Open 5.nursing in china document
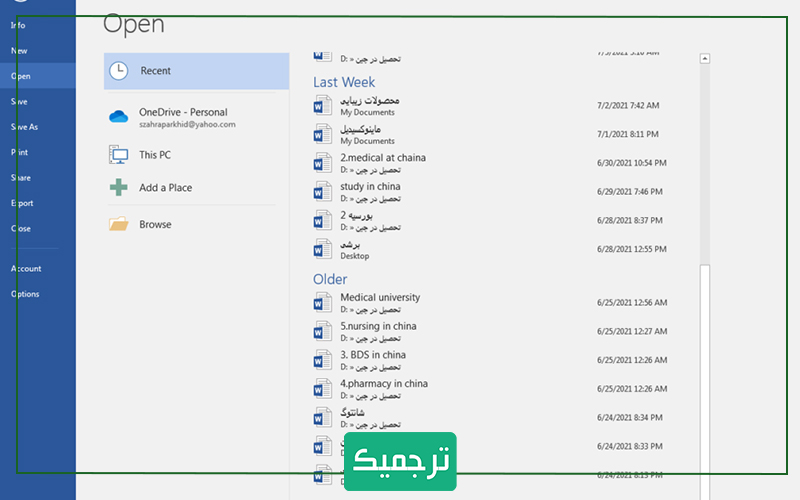The image size is (800, 500). (x=378, y=326)
